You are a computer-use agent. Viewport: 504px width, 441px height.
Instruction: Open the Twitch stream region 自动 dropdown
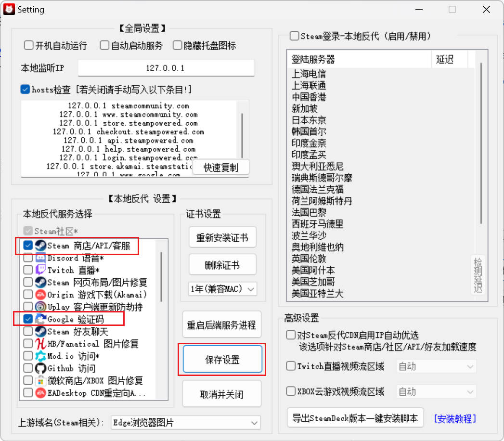pyautogui.click(x=436, y=366)
